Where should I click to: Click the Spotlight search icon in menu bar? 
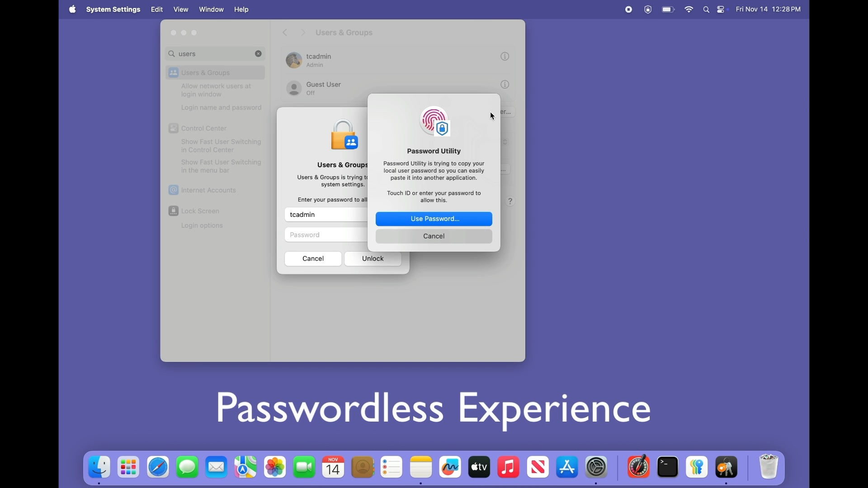[x=706, y=9]
